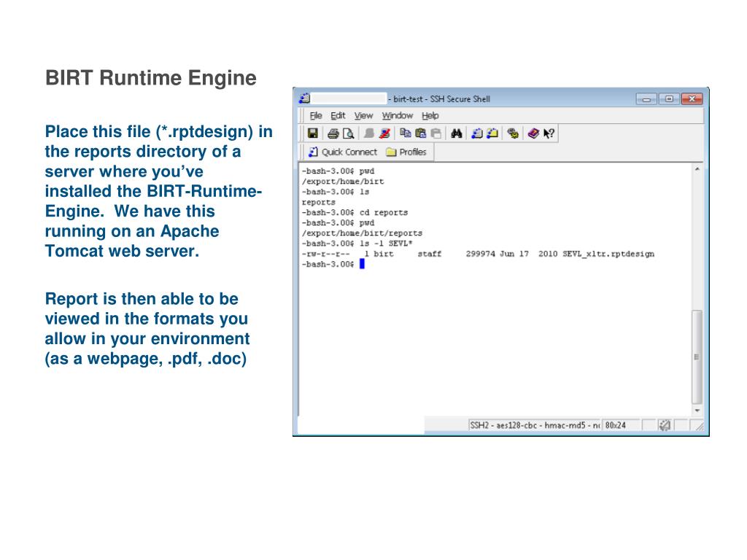Click the grayed-out Connect icon
Viewport: 747px width, 560px height.
(x=368, y=134)
